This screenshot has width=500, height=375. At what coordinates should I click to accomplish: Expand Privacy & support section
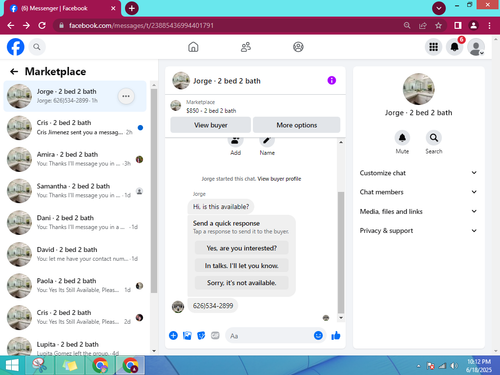click(418, 231)
